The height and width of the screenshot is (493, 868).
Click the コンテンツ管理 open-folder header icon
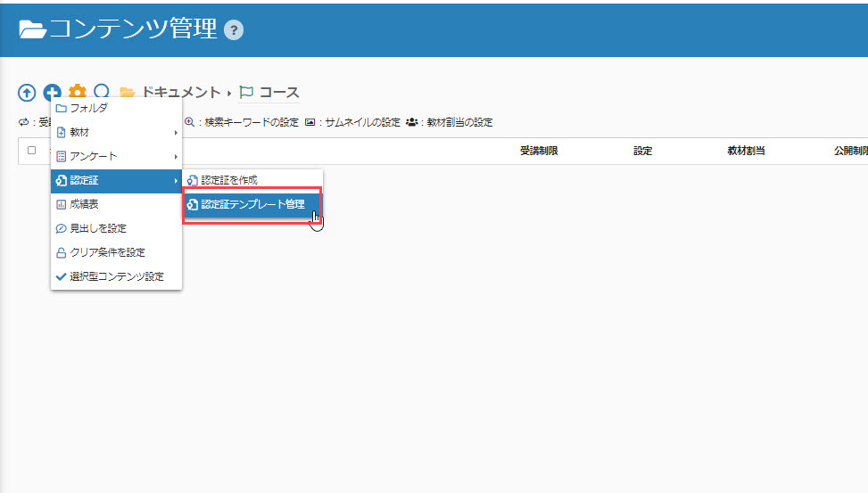coord(32,29)
